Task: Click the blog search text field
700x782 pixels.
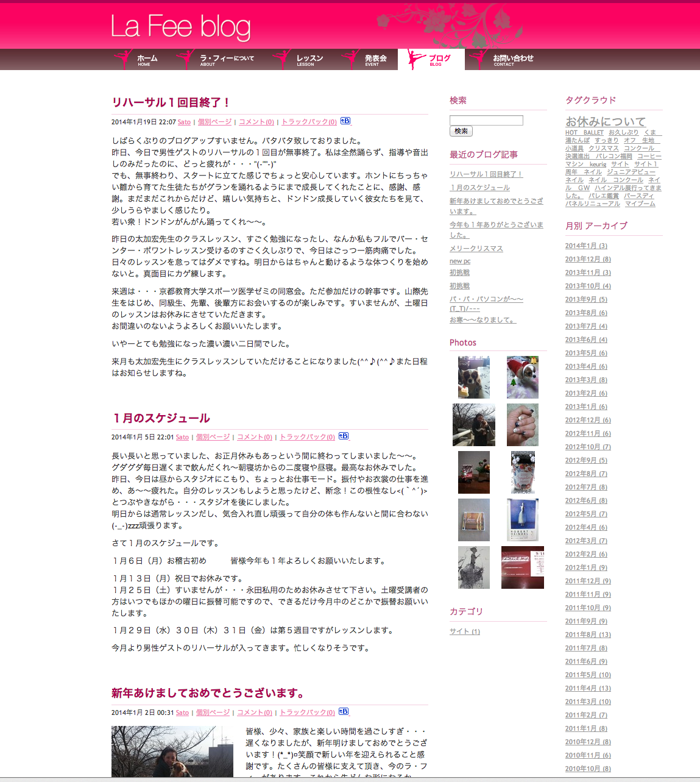Action: (x=486, y=120)
